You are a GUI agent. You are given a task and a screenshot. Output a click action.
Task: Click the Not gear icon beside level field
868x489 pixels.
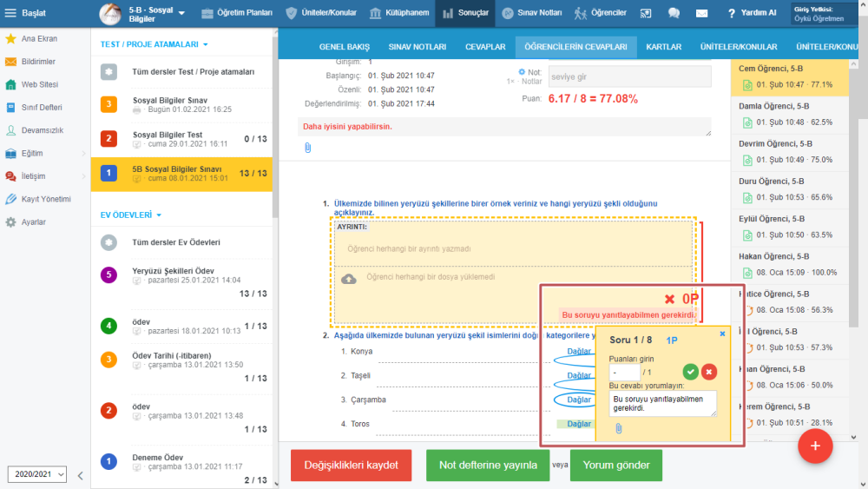(x=522, y=72)
